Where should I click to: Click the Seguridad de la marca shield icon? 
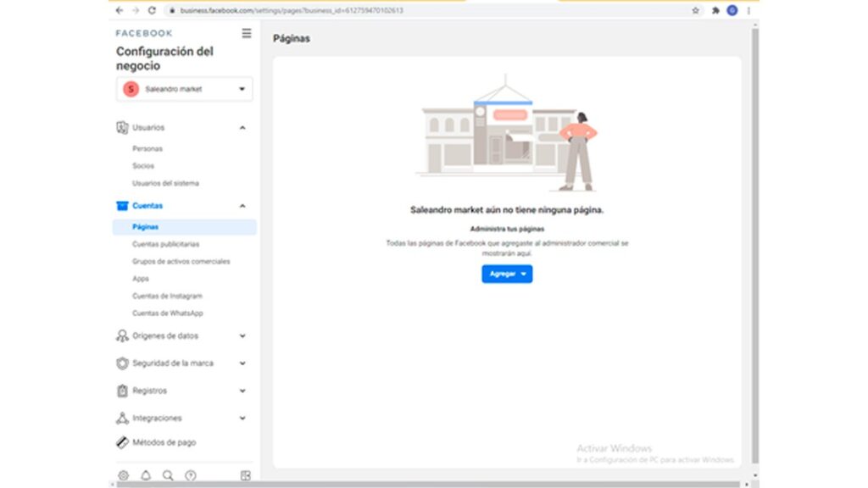pos(122,363)
